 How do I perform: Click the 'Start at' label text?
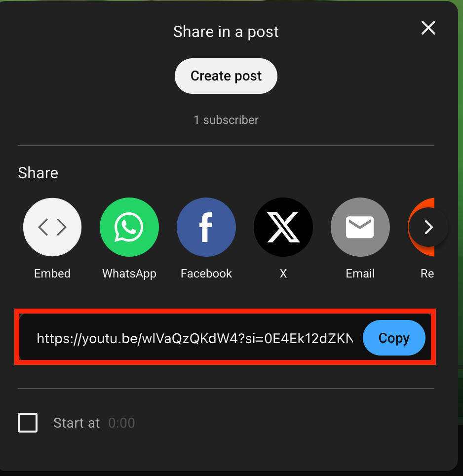[x=77, y=423]
